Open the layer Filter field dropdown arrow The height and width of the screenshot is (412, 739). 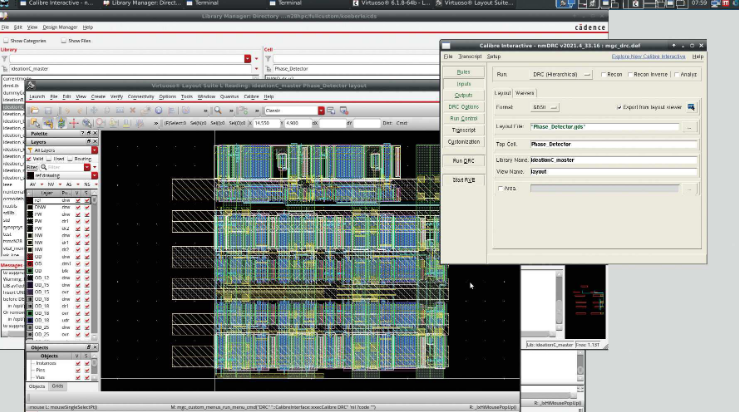coord(87,167)
